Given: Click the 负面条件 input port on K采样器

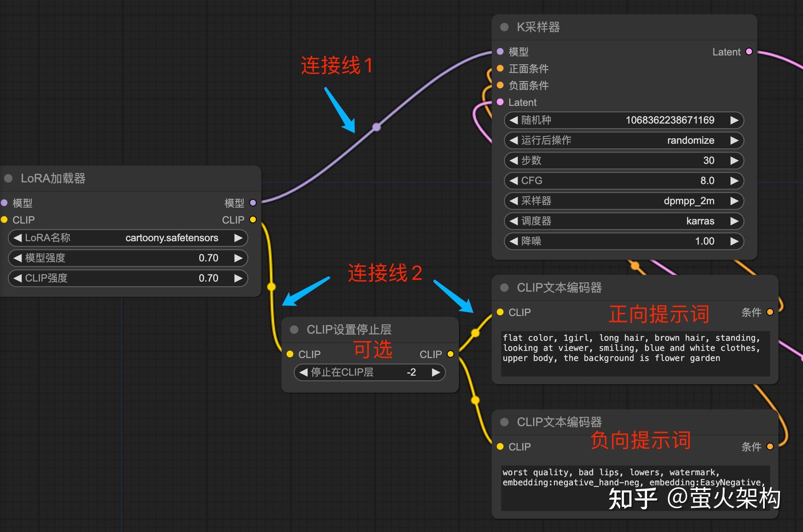Looking at the screenshot, I should pos(499,85).
